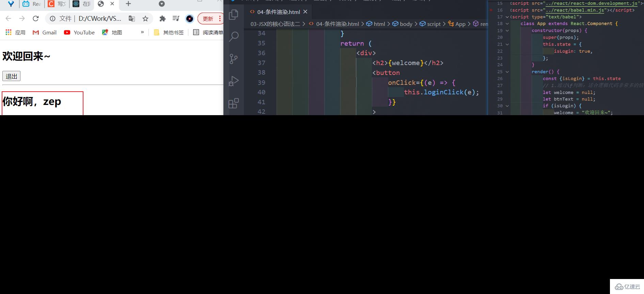The image size is (644, 294).
Task: Open the 地图 maps bookmark
Action: coord(112,32)
